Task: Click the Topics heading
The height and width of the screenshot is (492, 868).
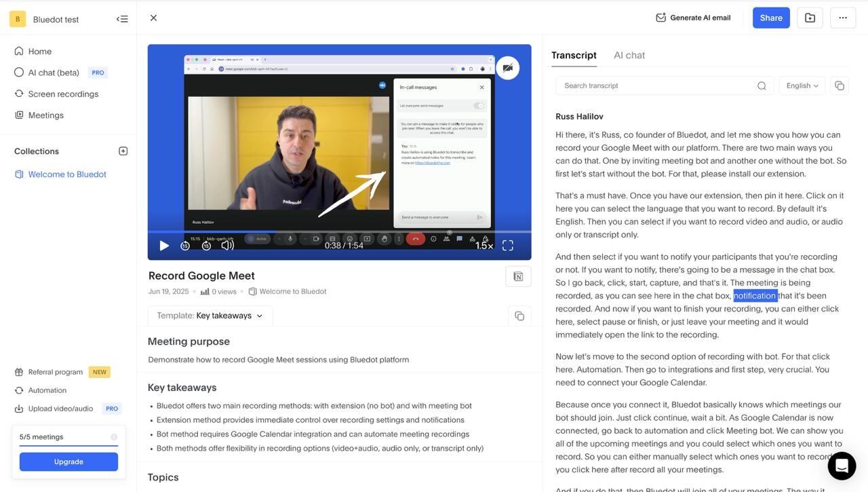Action: [x=163, y=477]
